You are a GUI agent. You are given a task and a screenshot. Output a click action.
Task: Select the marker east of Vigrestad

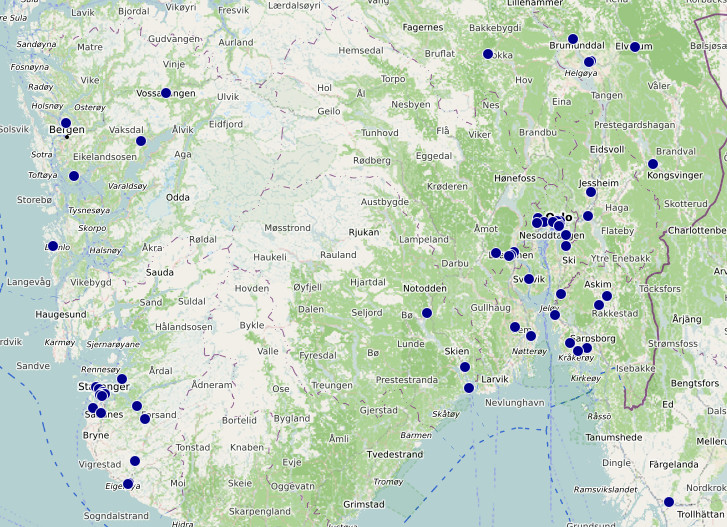click(135, 461)
